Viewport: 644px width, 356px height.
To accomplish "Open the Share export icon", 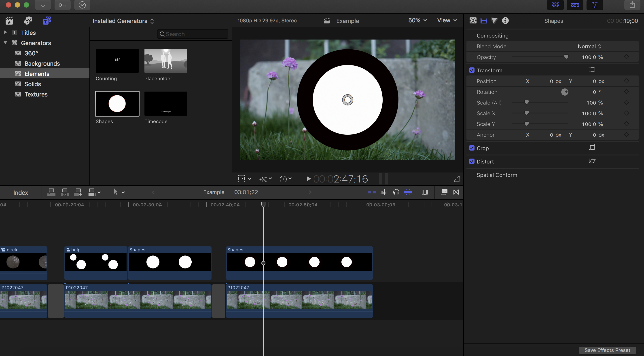I will tap(632, 5).
